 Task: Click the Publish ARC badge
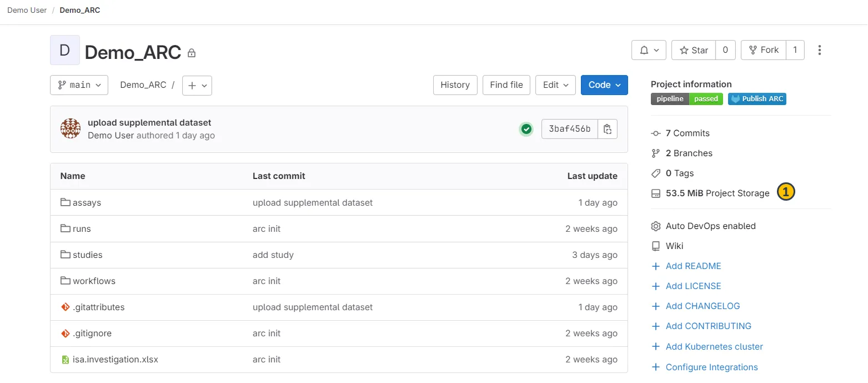[x=757, y=99]
